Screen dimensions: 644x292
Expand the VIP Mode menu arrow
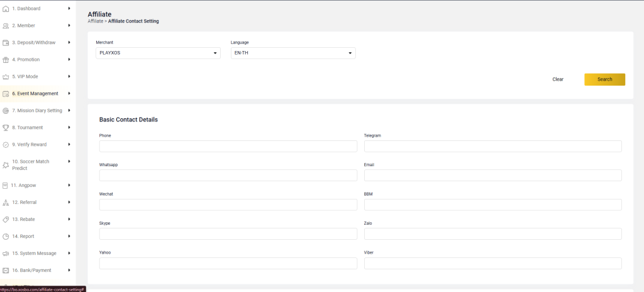69,77
